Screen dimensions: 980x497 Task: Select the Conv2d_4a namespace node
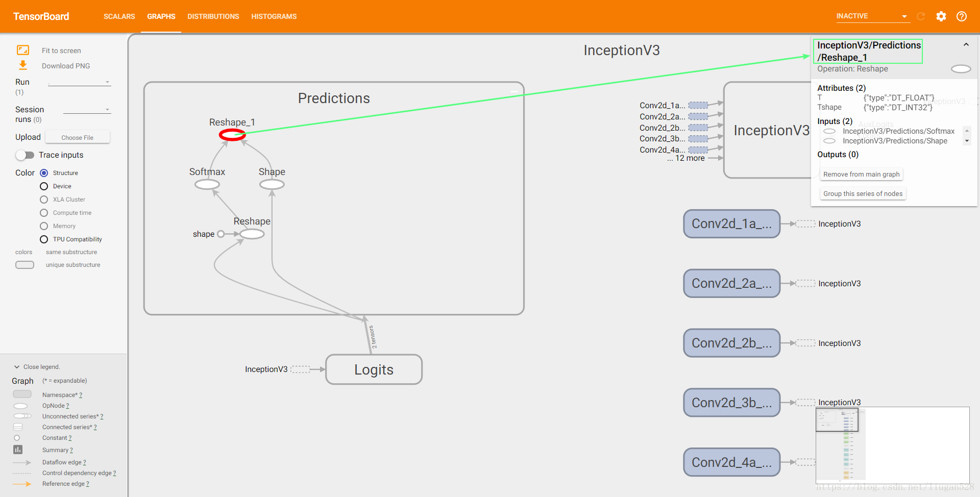pyautogui.click(x=731, y=462)
